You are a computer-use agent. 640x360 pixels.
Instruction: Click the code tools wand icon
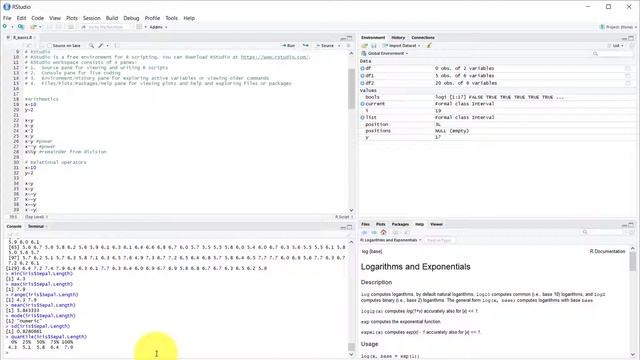101,46
